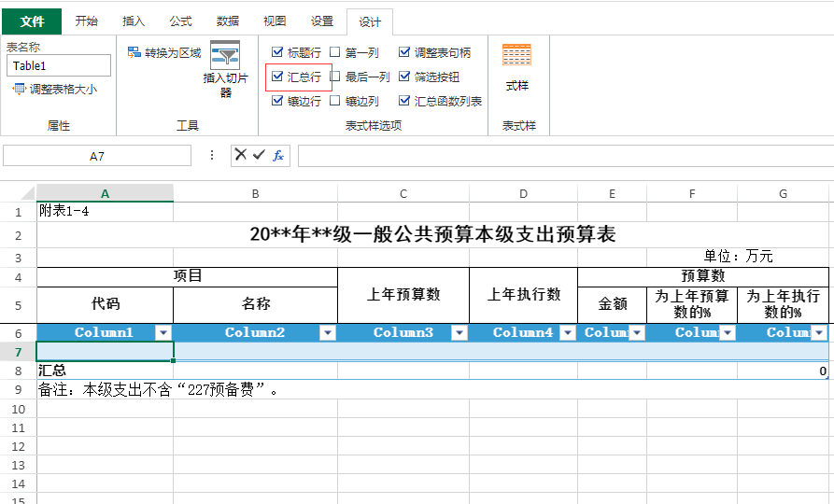Click the Table1 table name field

(59, 65)
